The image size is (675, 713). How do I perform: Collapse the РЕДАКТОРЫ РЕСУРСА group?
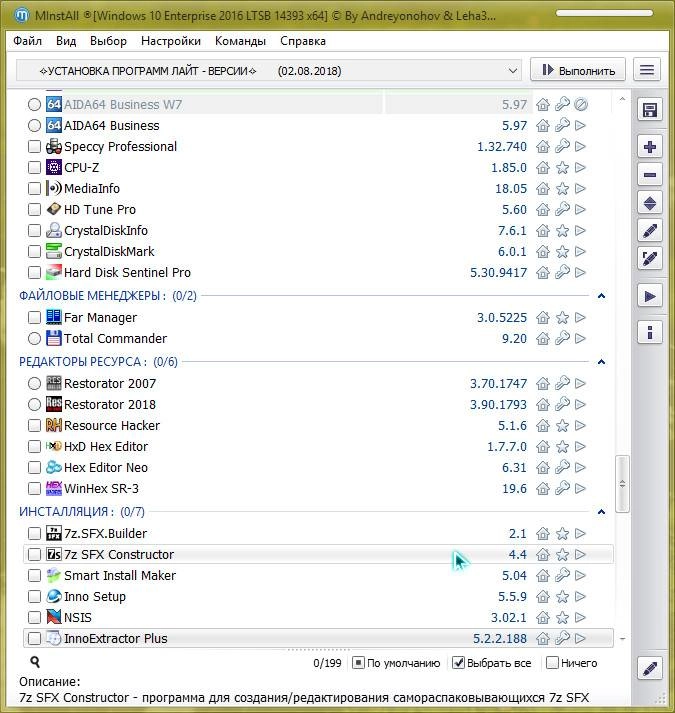[601, 362]
